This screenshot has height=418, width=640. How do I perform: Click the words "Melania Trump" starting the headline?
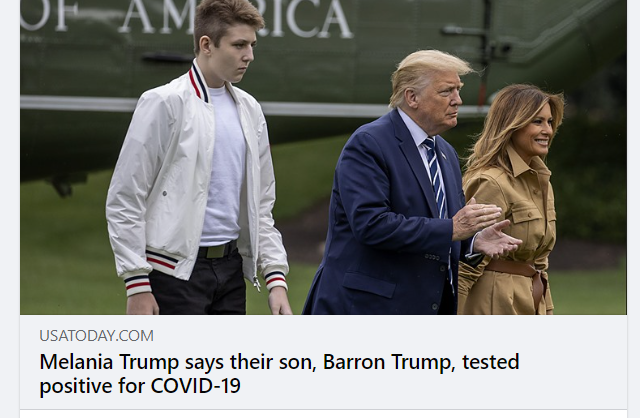coord(109,362)
